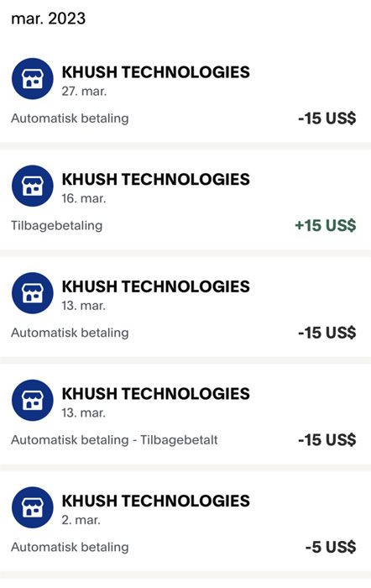Click the '27. mar.' date text
The image size is (371, 588).
[x=84, y=91]
